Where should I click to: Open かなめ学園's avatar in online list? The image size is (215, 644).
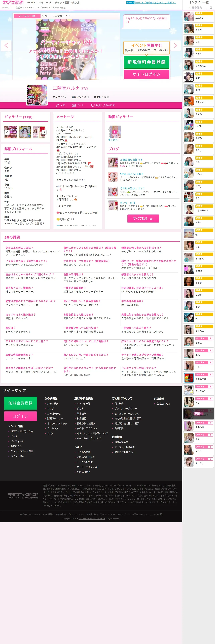(189, 378)
